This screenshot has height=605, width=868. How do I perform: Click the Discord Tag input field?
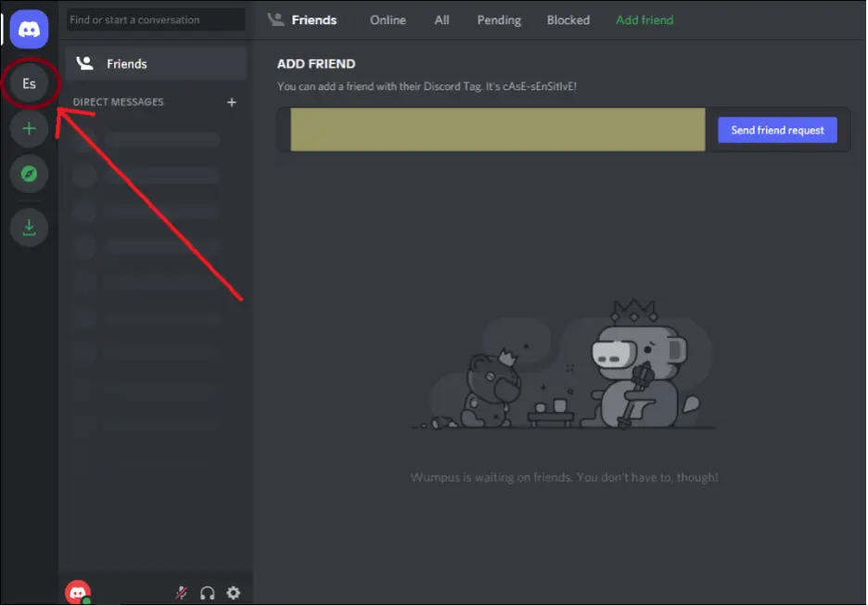[x=497, y=130]
